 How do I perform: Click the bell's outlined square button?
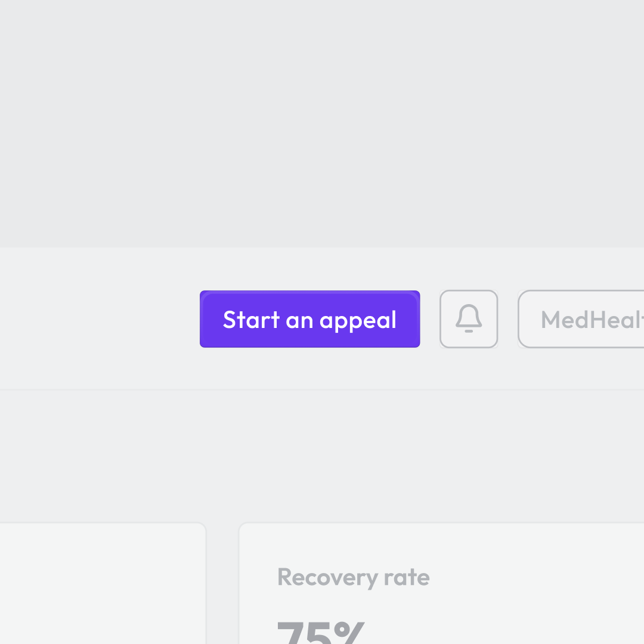click(x=469, y=318)
